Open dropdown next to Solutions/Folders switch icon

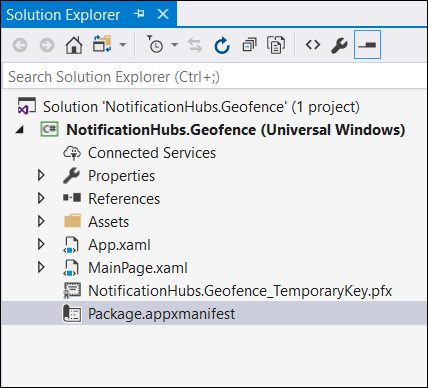tap(123, 45)
